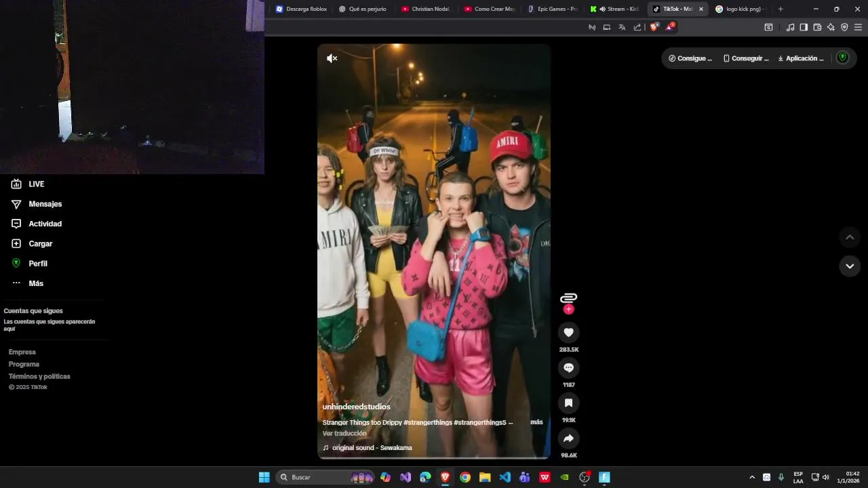
Task: Switch to 'Como Crear Ma' YouTube tab
Action: [x=489, y=9]
